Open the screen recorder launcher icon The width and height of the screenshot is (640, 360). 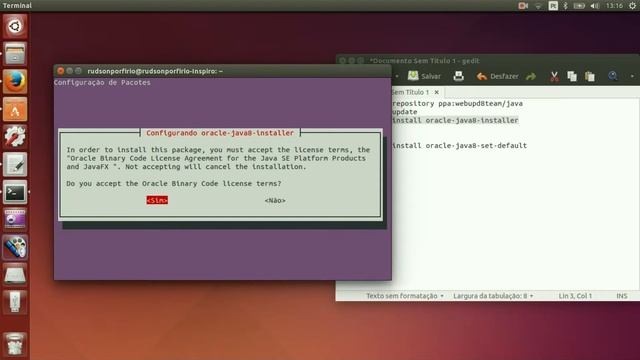pos(15,219)
